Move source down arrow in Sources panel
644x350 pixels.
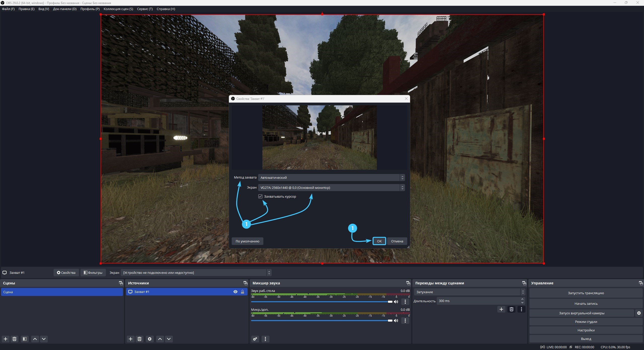pyautogui.click(x=169, y=339)
